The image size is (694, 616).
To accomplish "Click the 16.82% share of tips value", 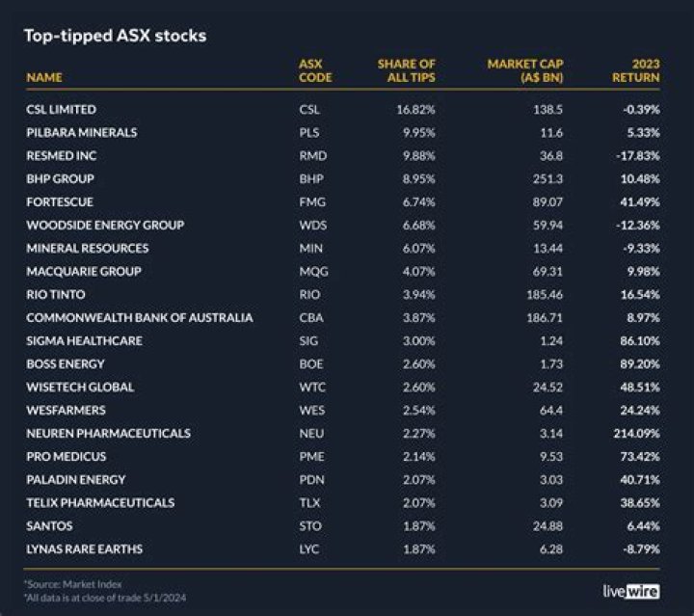I will point(416,110).
